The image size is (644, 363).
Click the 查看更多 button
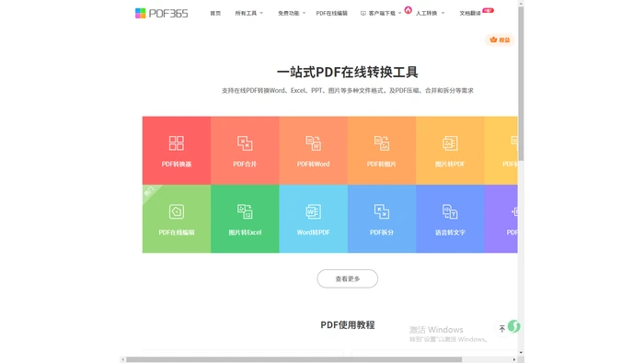coord(348,279)
